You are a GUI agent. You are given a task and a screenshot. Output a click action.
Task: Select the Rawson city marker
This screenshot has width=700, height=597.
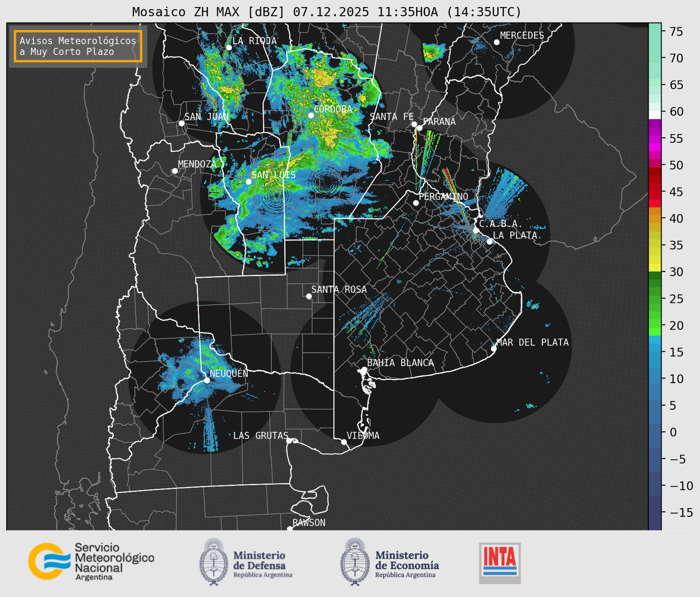tap(290, 529)
